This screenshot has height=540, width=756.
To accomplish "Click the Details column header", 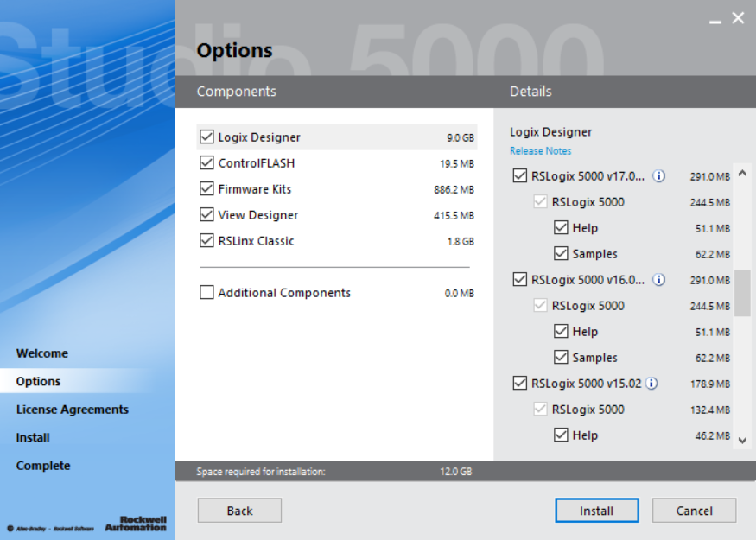I will [530, 92].
